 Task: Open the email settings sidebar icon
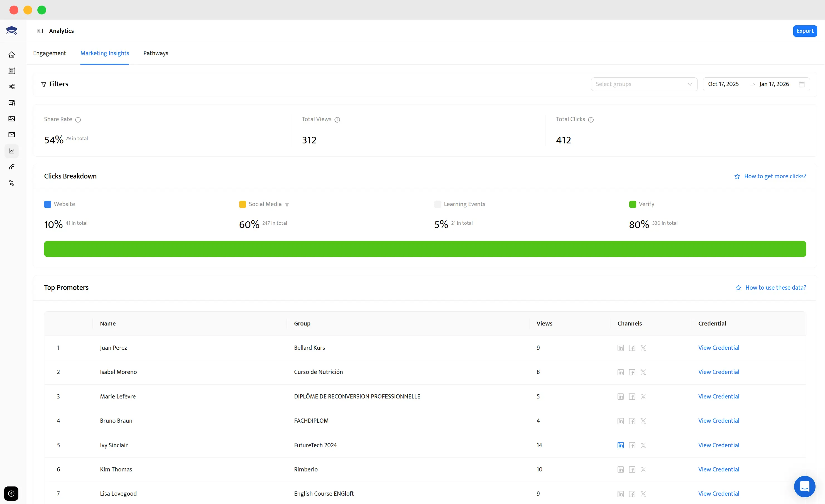[12, 134]
